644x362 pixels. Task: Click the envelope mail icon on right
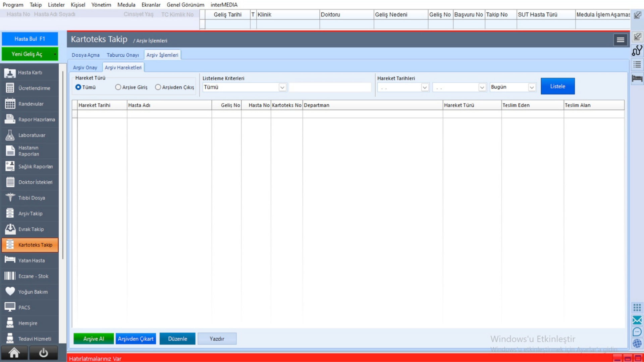(x=637, y=320)
